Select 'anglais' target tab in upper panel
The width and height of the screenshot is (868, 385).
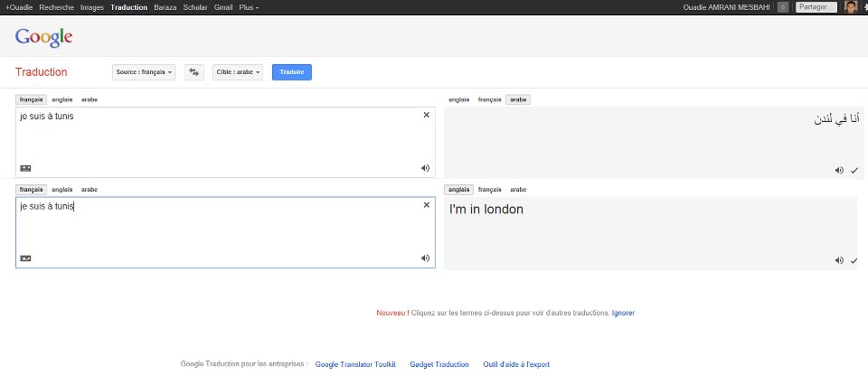pos(459,99)
